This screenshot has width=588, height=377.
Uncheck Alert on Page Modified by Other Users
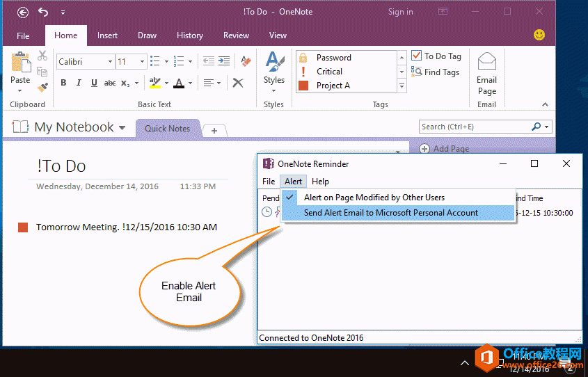[x=374, y=198]
